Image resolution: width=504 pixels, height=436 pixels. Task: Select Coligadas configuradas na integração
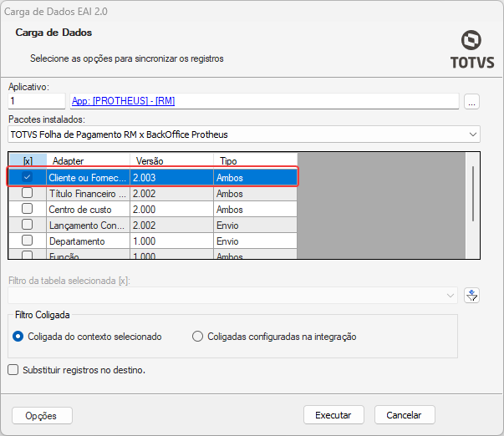[197, 337]
